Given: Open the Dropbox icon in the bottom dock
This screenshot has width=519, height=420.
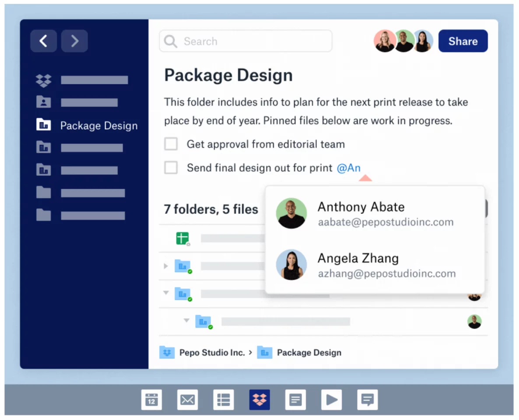Looking at the screenshot, I should [259, 399].
